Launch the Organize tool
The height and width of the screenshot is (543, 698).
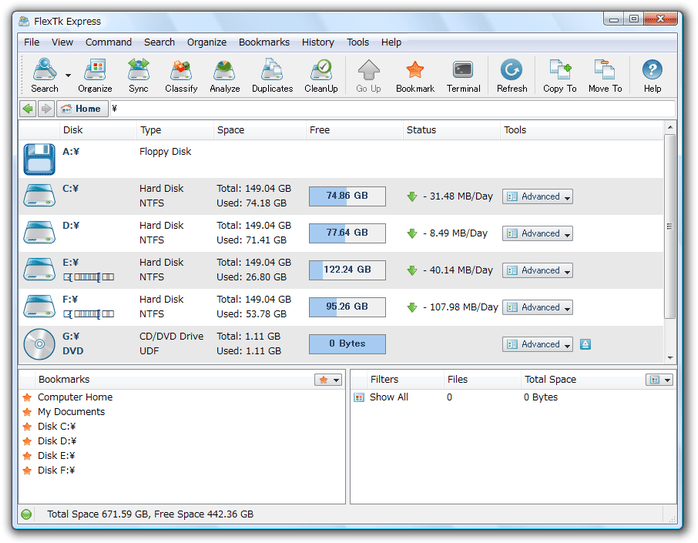(95, 76)
